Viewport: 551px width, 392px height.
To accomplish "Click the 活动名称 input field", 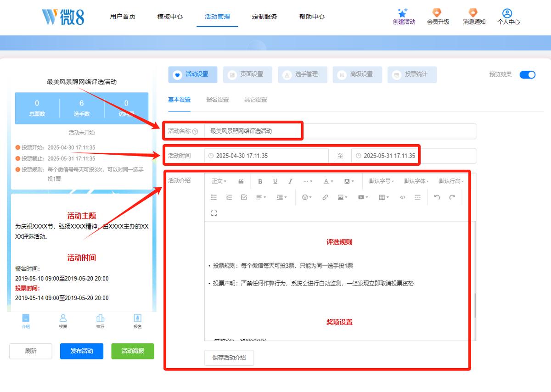I will [340, 131].
